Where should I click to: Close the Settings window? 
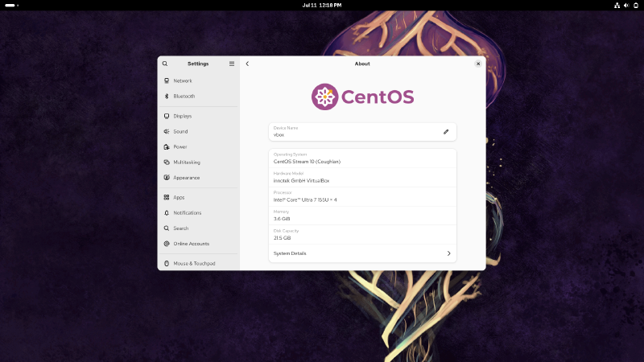pos(478,64)
